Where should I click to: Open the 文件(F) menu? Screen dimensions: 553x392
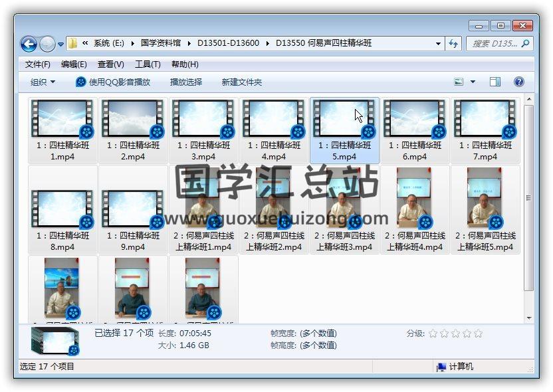pyautogui.click(x=38, y=64)
